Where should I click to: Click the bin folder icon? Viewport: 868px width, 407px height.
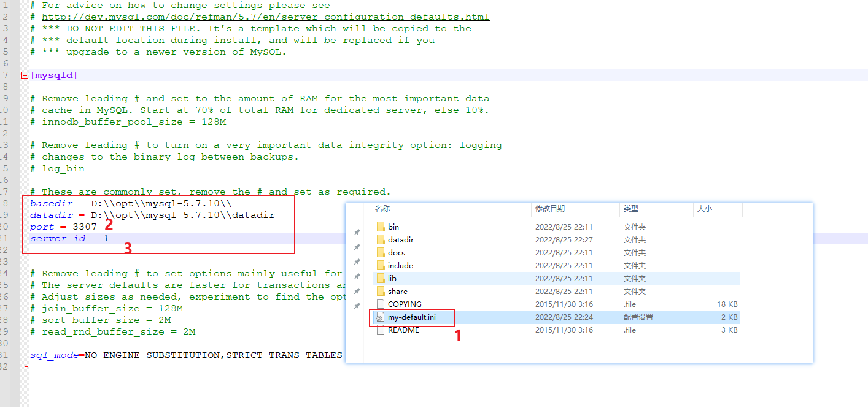pos(379,227)
